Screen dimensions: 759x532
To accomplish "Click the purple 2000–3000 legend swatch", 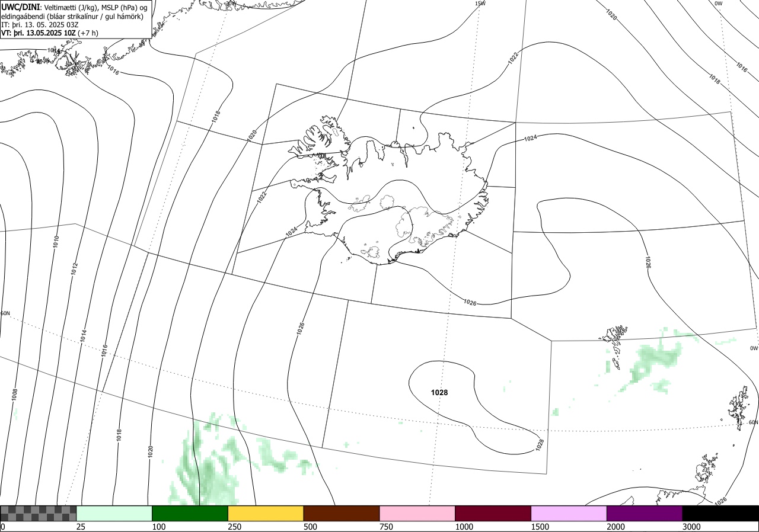I will pos(645,513).
